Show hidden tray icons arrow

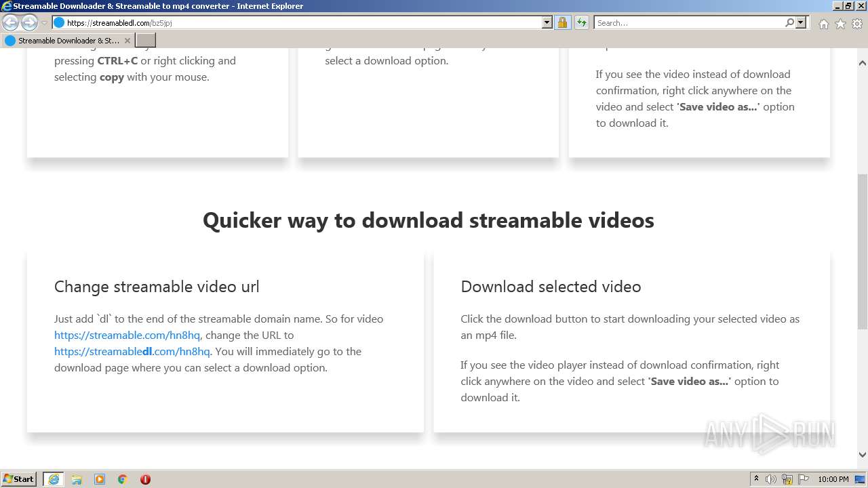tap(756, 479)
